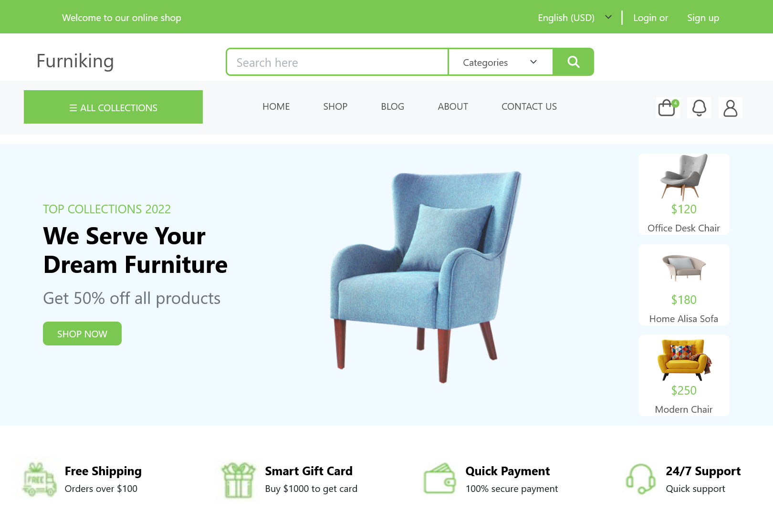Select the yellow Modern Chair product thumbnail
Image resolution: width=773 pixels, height=532 pixels.
point(684,376)
